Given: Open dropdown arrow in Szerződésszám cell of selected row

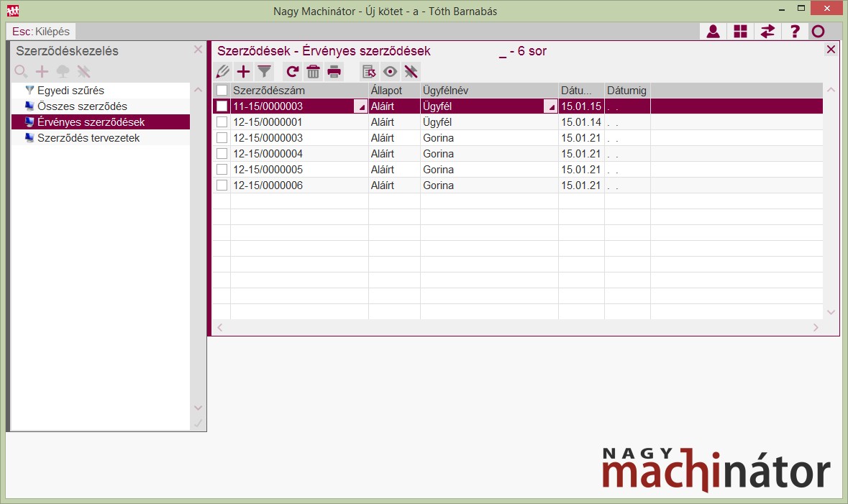Looking at the screenshot, I should click(x=361, y=106).
